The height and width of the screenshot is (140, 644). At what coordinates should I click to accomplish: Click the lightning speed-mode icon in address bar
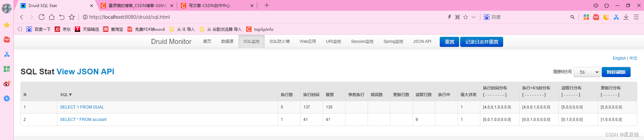coord(449,17)
